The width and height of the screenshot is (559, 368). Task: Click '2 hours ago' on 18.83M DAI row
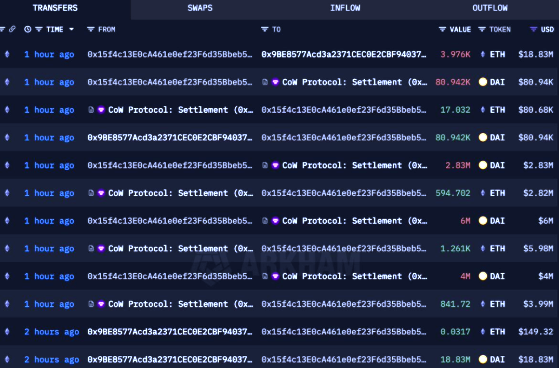pos(52,359)
